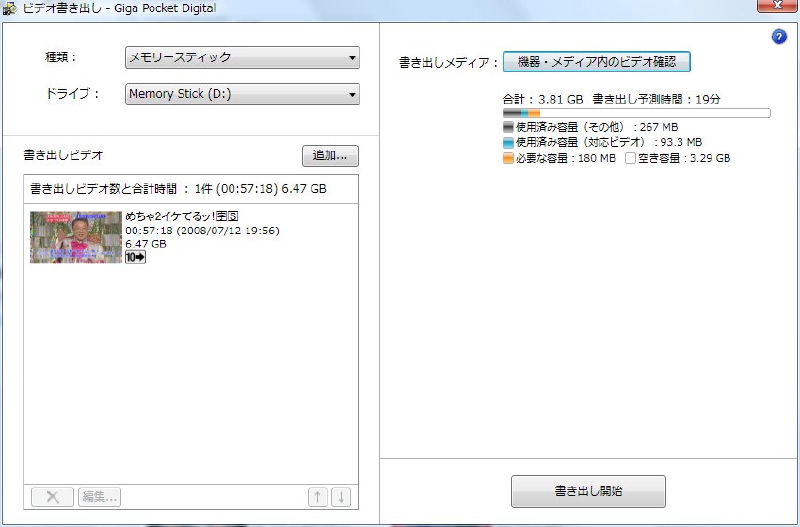Click the 10→ conversion icon under the video
The width and height of the screenshot is (800, 527).
(135, 257)
